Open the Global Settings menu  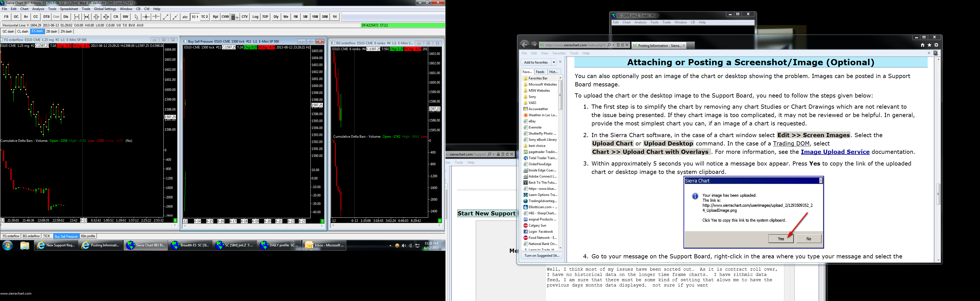[105, 9]
